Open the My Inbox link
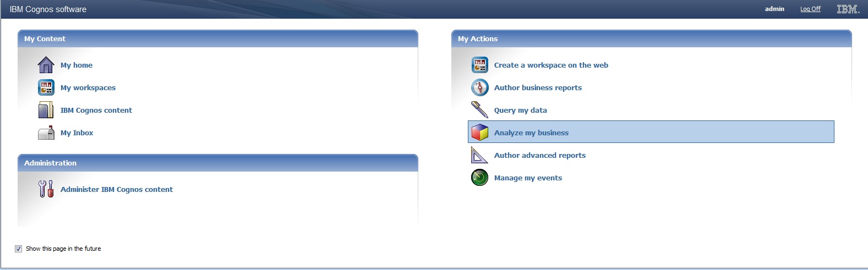Screen dimensions: 868x270 coord(77,133)
